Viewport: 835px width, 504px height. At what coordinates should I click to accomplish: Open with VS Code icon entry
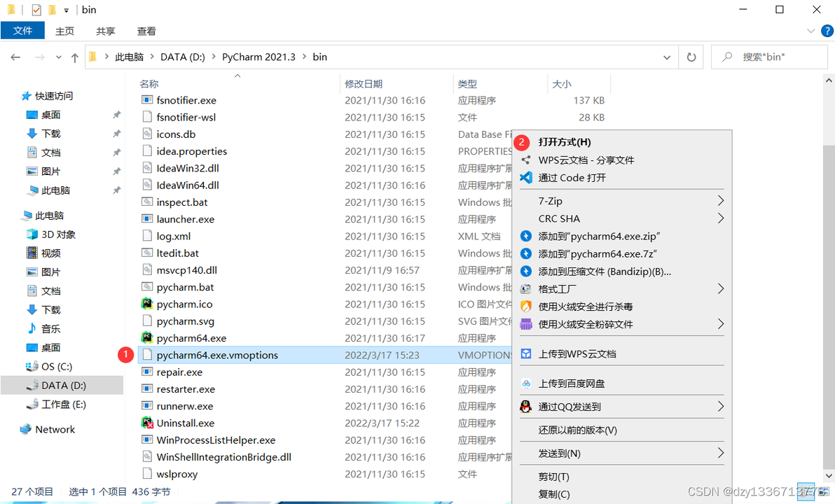(x=526, y=178)
